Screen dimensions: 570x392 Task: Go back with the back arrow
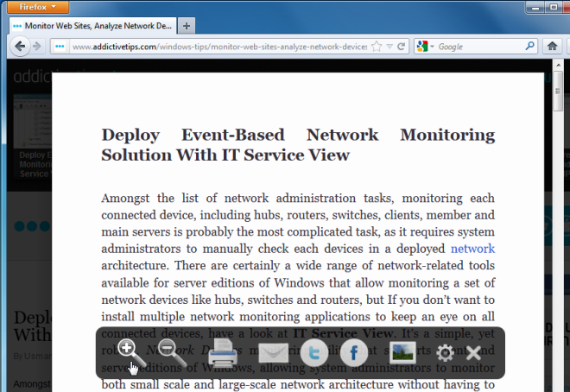tap(20, 47)
